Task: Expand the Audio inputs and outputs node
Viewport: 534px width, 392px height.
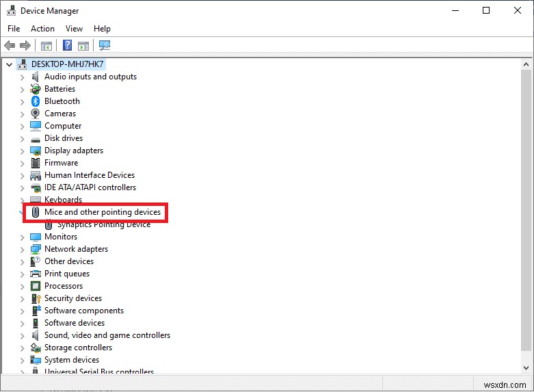Action: [22, 77]
